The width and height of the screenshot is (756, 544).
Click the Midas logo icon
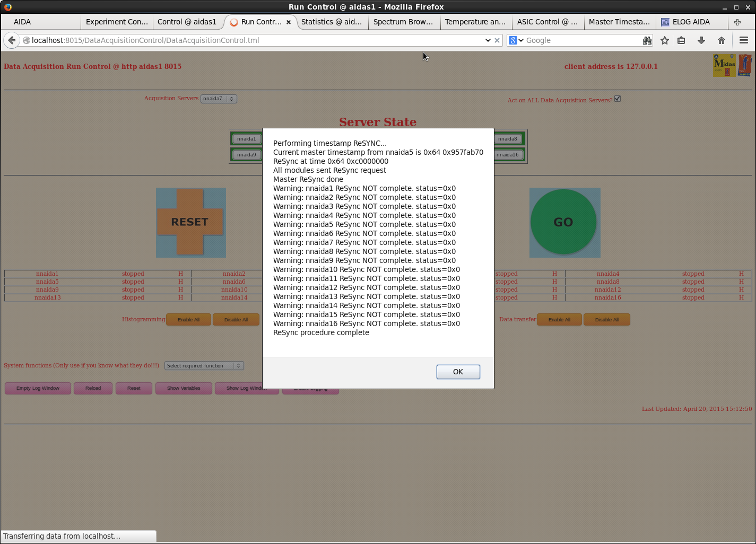[724, 65]
